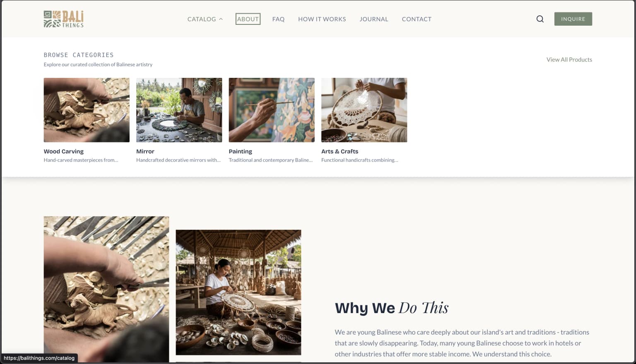Open the Journal page
The image size is (636, 364).
[374, 19]
